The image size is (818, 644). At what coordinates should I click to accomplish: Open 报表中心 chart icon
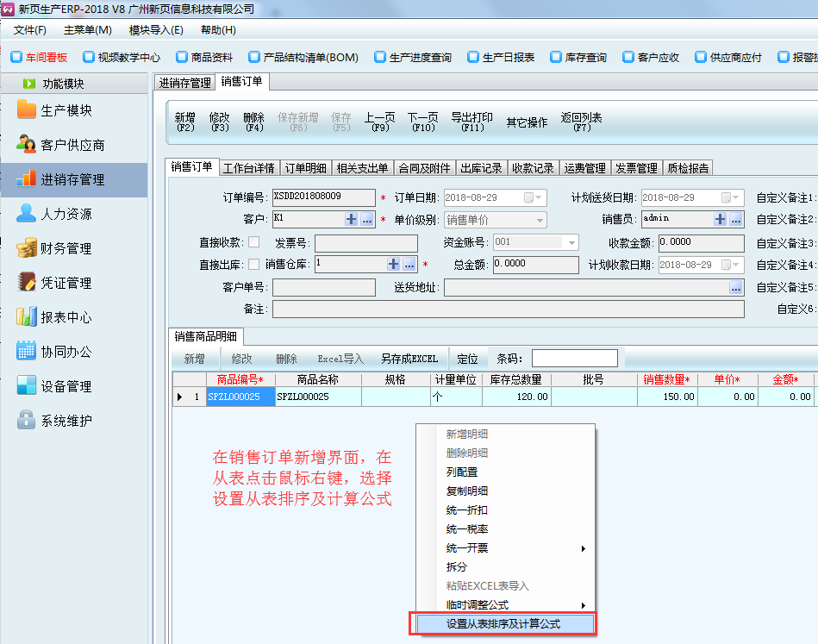(x=27, y=317)
